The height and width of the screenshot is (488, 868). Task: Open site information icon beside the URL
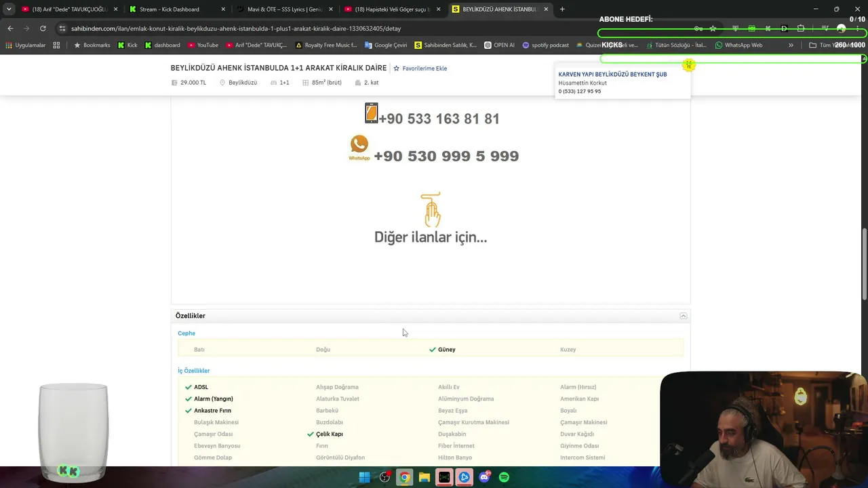point(62,28)
